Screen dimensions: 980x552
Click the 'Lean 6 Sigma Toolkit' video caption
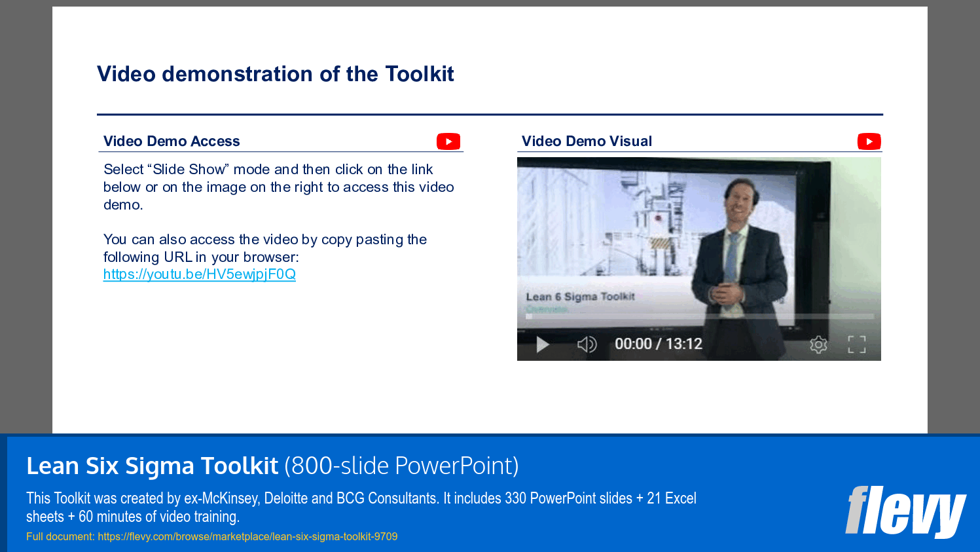click(580, 297)
